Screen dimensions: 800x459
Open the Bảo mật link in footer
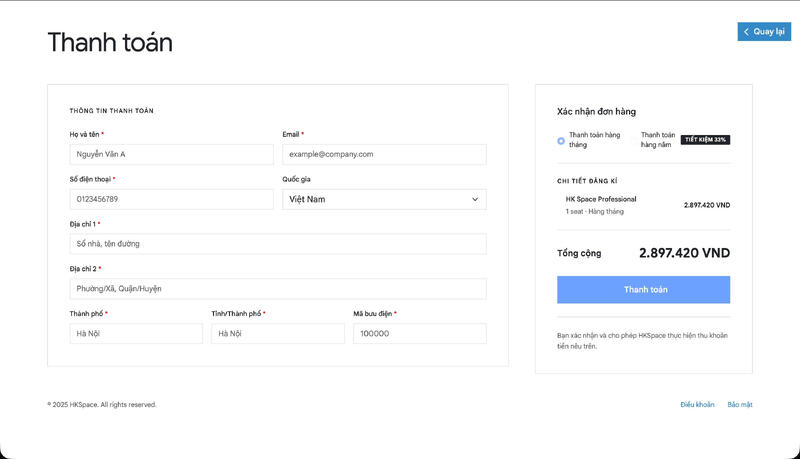[x=740, y=405]
